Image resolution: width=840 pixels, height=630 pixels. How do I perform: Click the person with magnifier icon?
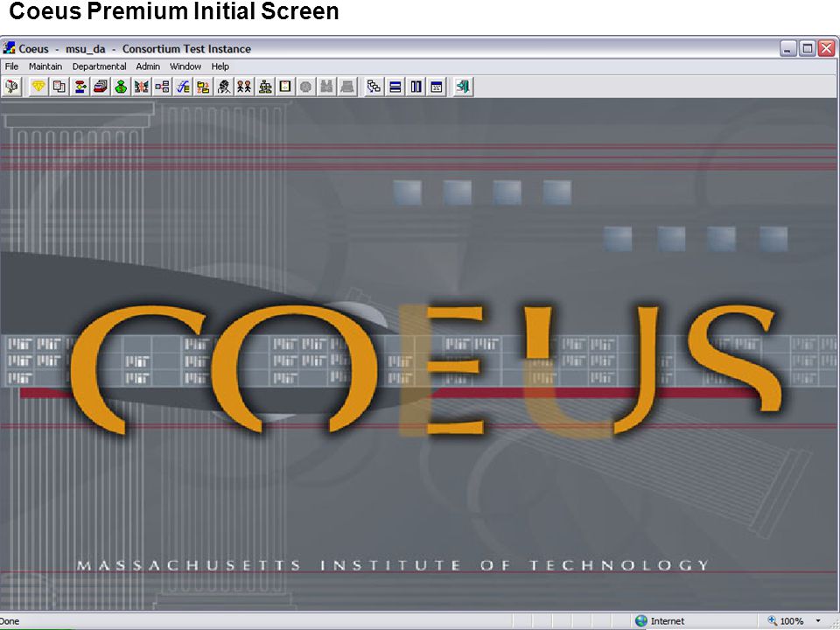(224, 87)
